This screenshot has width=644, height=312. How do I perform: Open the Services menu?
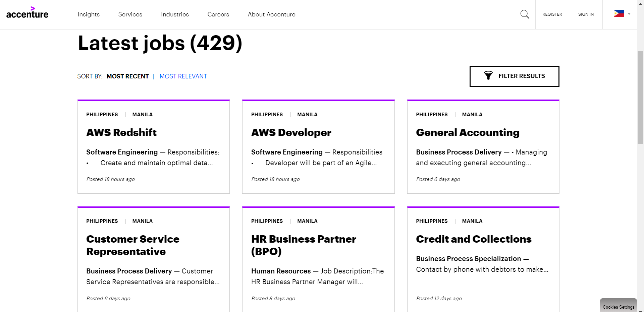pyautogui.click(x=130, y=14)
